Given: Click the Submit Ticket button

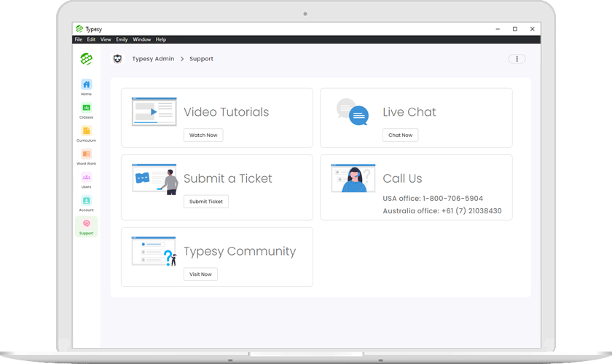Looking at the screenshot, I should pyautogui.click(x=206, y=202).
